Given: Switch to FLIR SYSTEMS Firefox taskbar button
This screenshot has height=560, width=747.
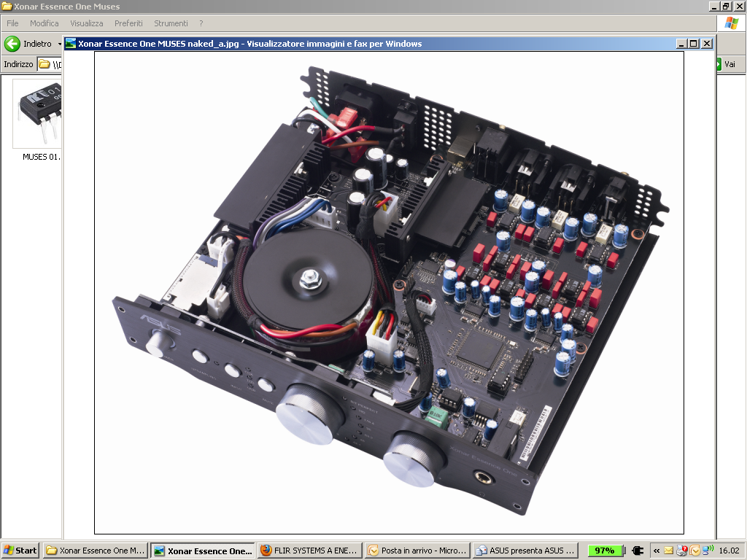Looking at the screenshot, I should coord(309,551).
